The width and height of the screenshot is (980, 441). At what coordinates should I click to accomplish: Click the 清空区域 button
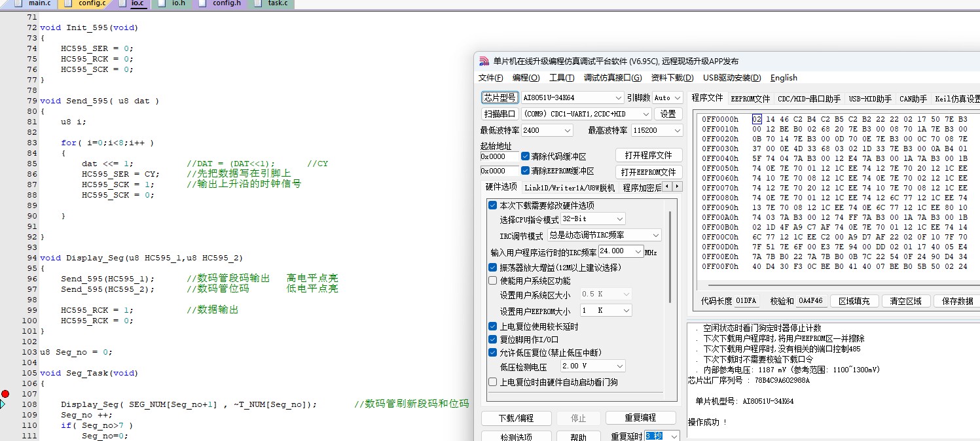click(905, 301)
